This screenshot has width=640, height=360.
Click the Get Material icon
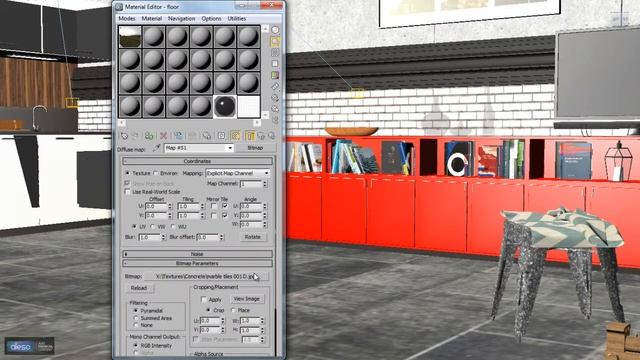coord(124,136)
